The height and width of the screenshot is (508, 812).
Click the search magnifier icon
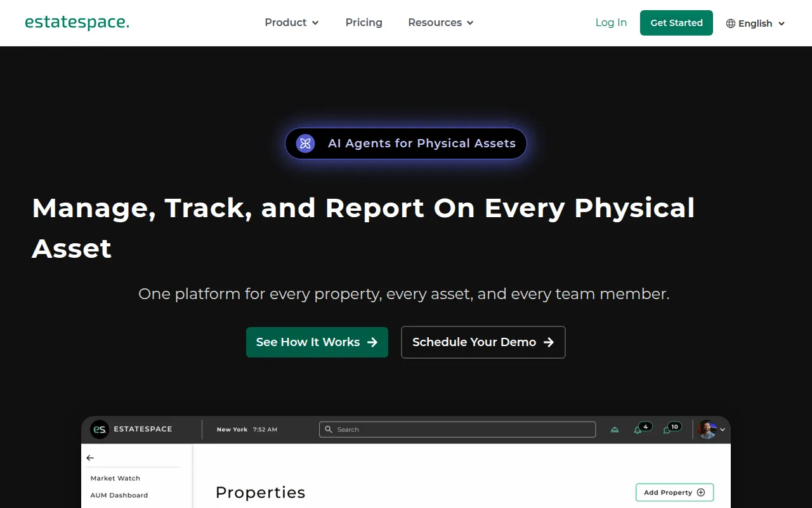(329, 429)
